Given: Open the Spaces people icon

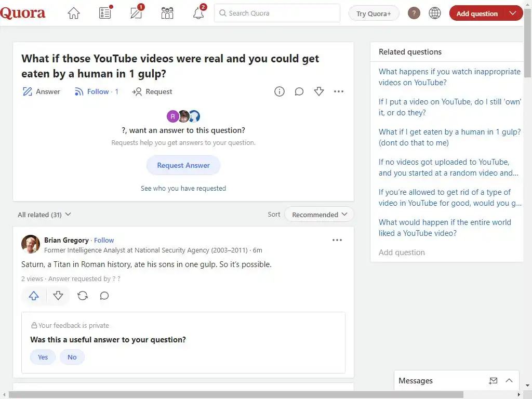Looking at the screenshot, I should pyautogui.click(x=167, y=13).
